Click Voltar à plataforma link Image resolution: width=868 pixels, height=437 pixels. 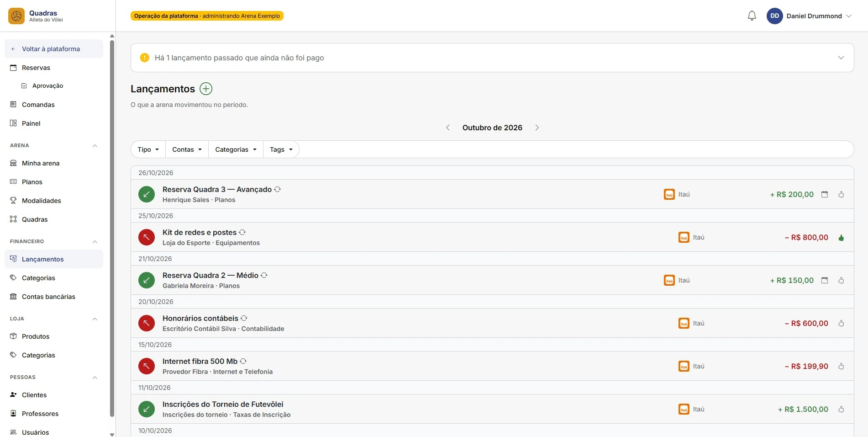click(x=54, y=49)
